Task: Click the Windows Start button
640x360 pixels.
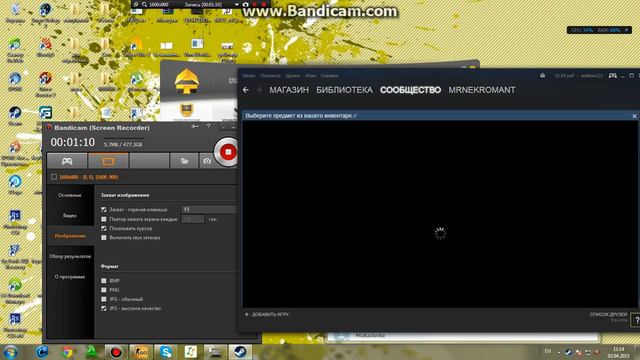Action: (x=10, y=352)
